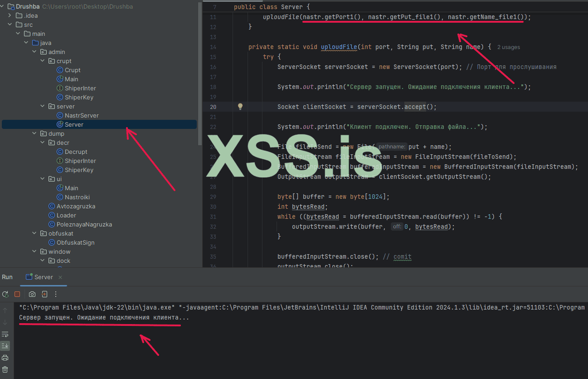Click 'outputStream.write' on line 32

click(x=325, y=226)
